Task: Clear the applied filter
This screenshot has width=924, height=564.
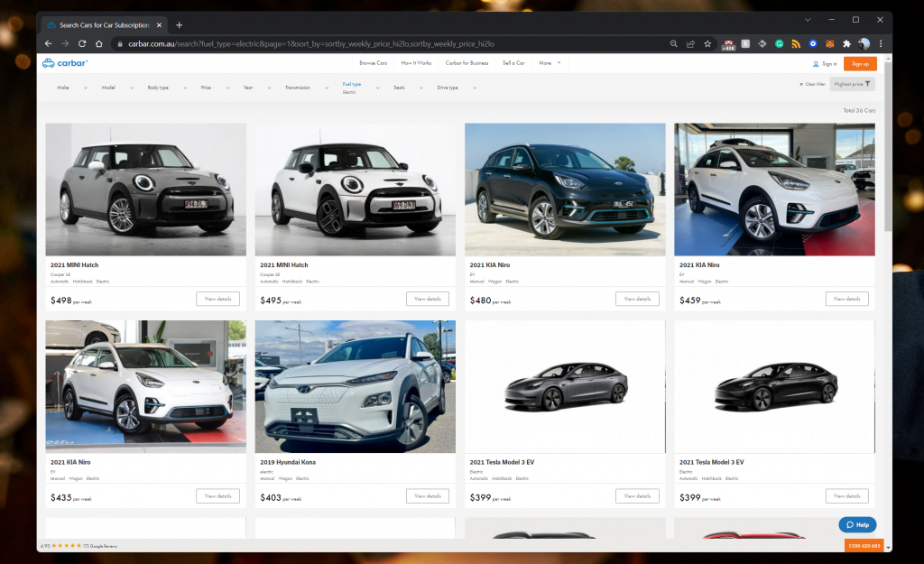Action: click(x=812, y=84)
